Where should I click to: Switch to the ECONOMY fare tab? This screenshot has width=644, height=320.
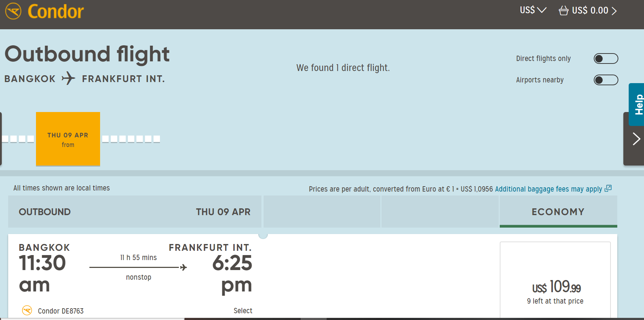click(558, 212)
